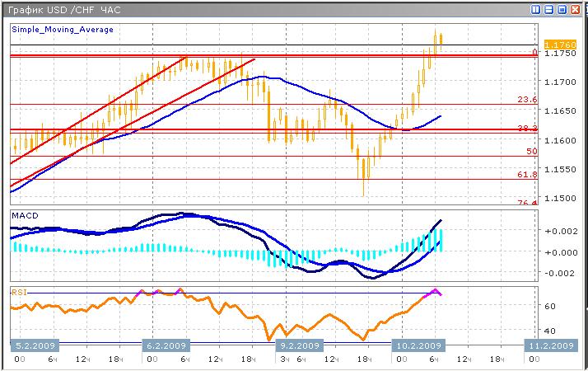Maximize the USD/CHF chart window
This screenshot has height=371, width=588.
tap(562, 9)
